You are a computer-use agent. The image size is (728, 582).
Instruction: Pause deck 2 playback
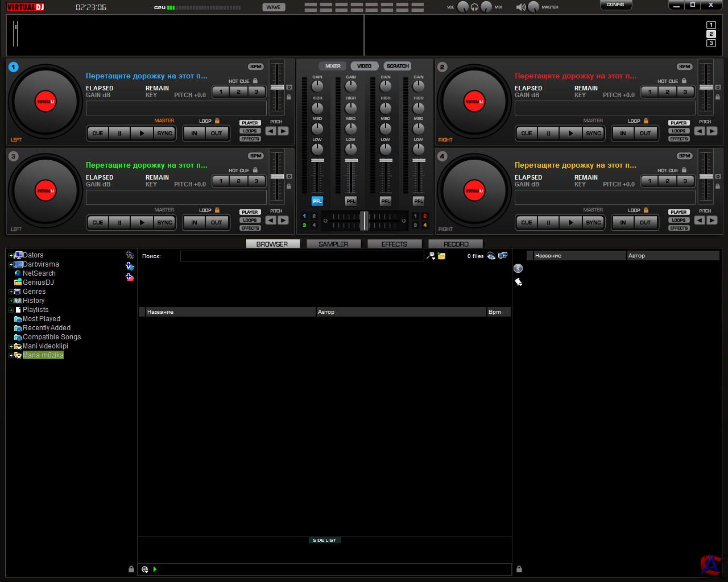click(x=548, y=134)
